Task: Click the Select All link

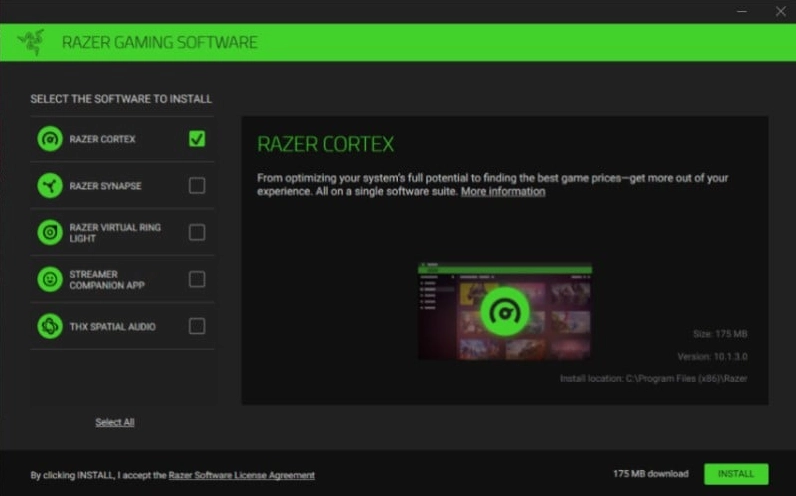Action: (115, 422)
